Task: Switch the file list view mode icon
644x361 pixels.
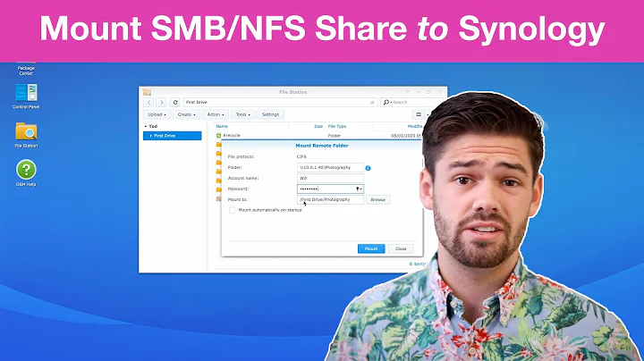Action: (x=418, y=114)
